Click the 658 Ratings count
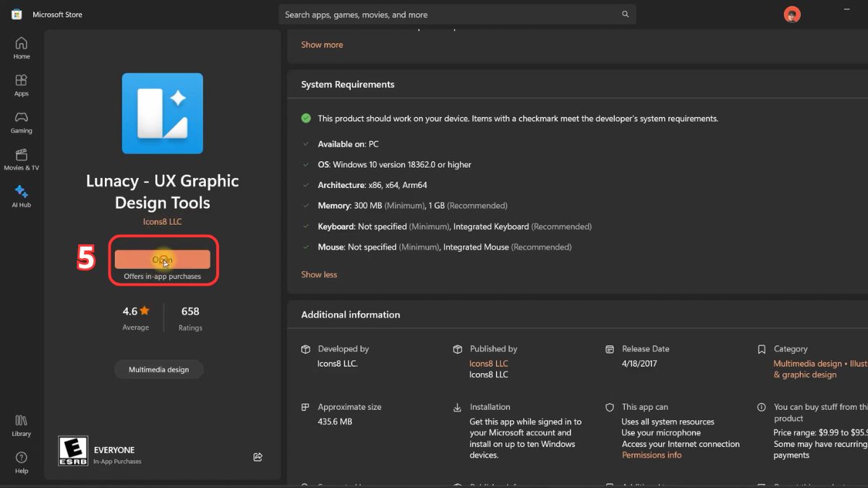Screen dimensions: 868x488 (190, 317)
